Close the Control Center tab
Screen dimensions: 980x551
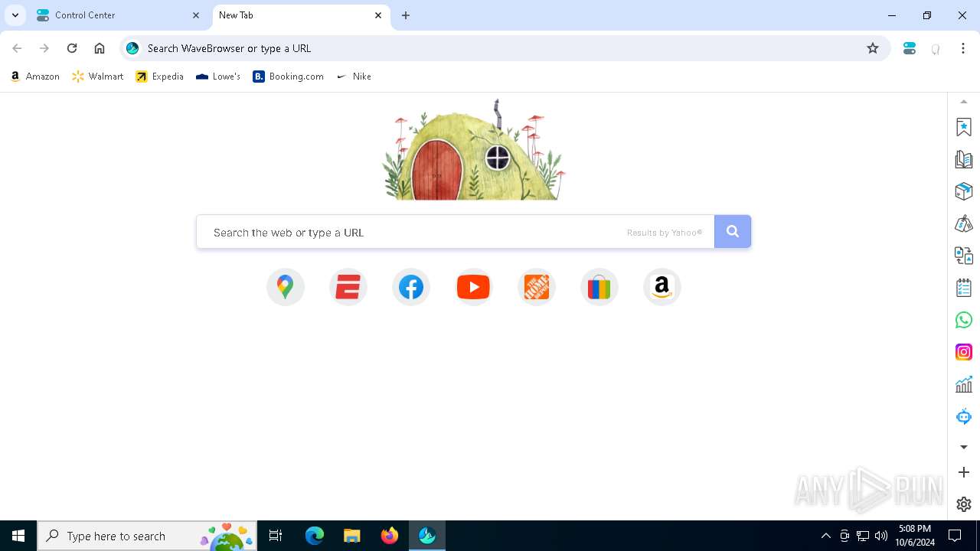pos(196,15)
